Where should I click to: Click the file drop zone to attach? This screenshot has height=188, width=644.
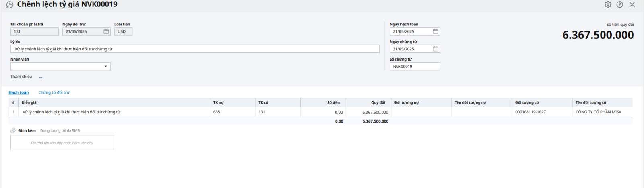(62, 143)
